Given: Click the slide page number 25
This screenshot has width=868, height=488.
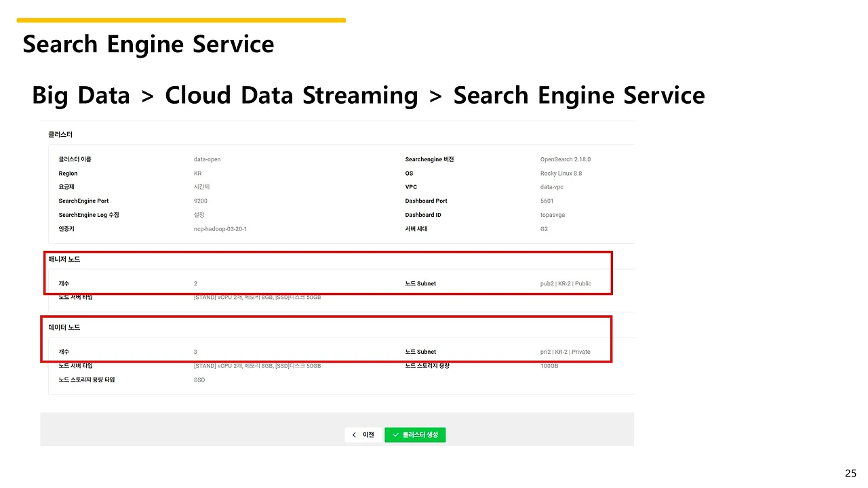Looking at the screenshot, I should point(850,474).
